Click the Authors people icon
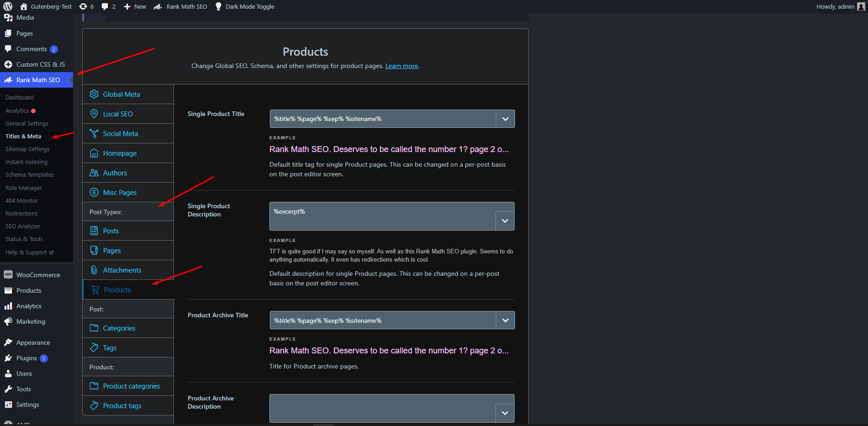 94,173
